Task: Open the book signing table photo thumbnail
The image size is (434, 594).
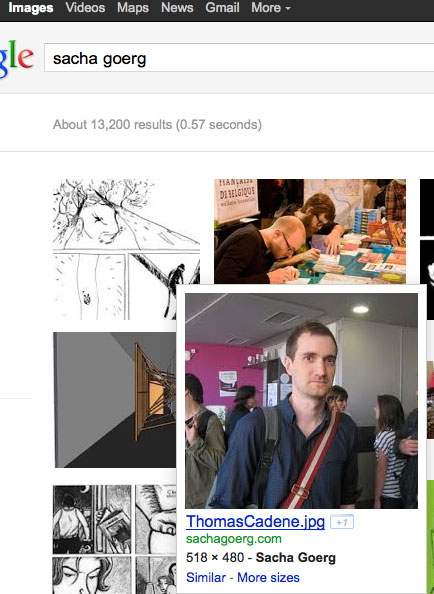Action: coord(310,231)
